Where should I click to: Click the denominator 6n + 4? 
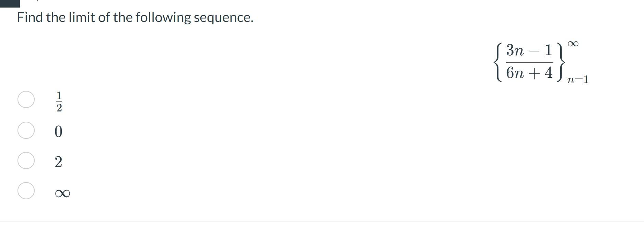coord(529,73)
